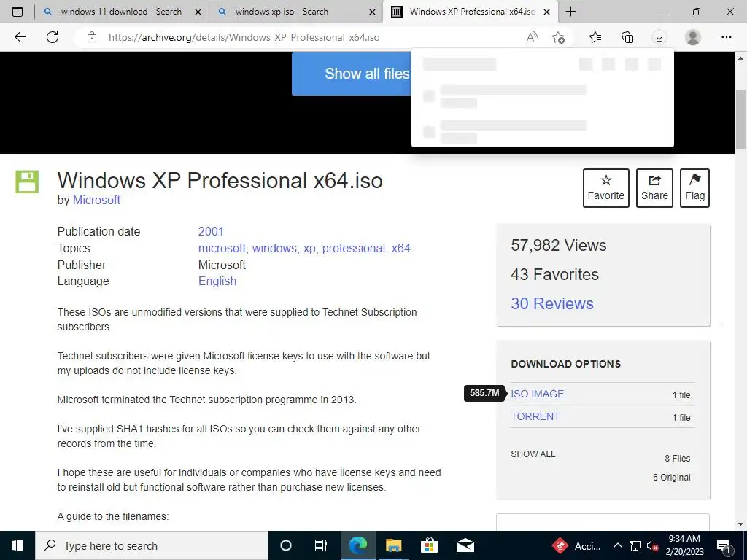This screenshot has width=747, height=560.
Task: Click the page title Windows XP Professional x64.iso
Action: click(220, 181)
